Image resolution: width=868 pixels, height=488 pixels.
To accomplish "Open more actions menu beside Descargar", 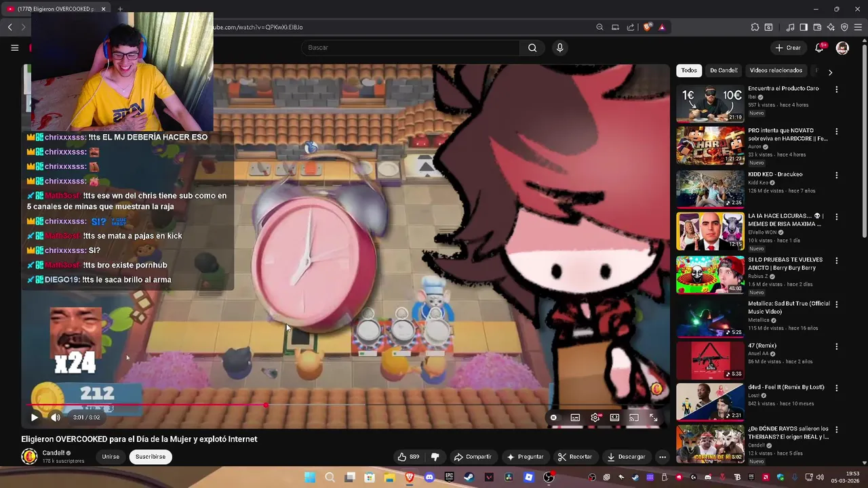I will point(663,457).
